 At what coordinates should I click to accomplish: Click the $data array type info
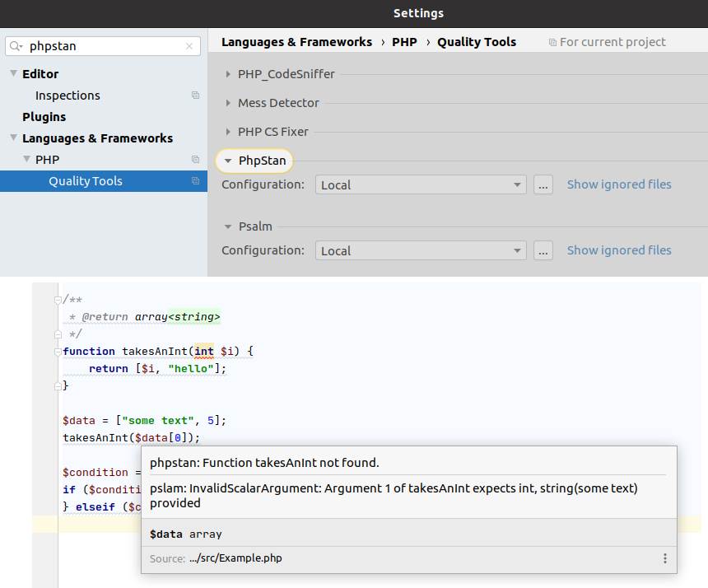pyautogui.click(x=185, y=534)
